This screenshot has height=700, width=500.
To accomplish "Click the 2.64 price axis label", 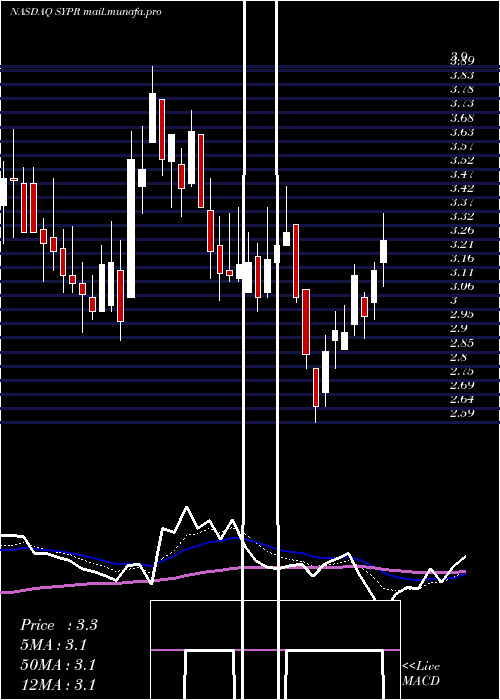I will click(462, 400).
